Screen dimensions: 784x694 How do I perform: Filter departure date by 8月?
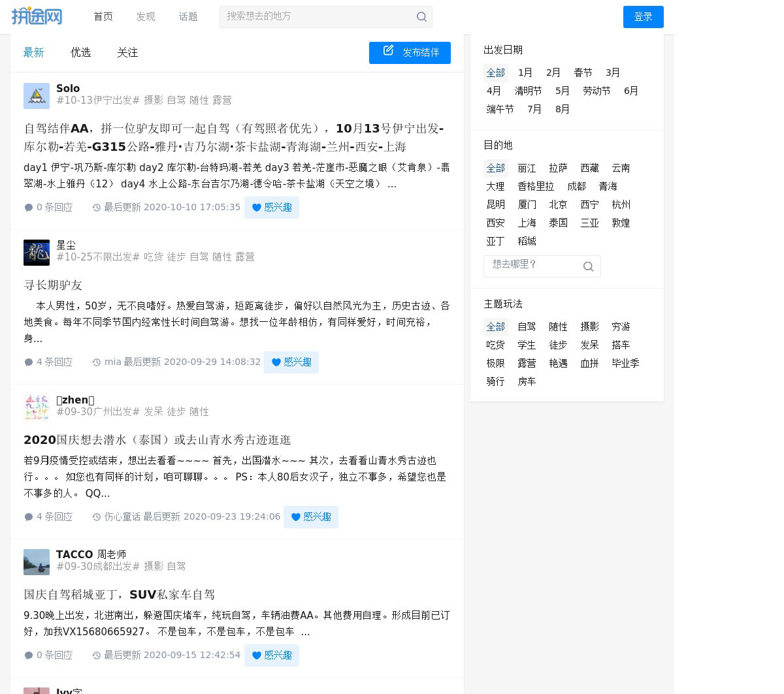click(563, 110)
